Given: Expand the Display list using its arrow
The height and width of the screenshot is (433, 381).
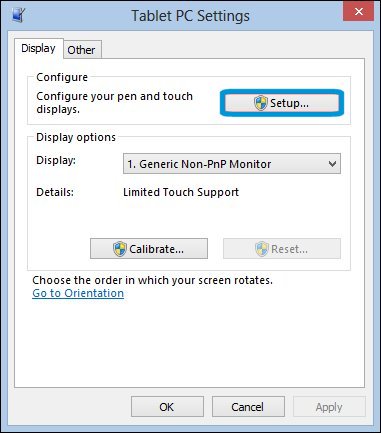Looking at the screenshot, I should (332, 164).
